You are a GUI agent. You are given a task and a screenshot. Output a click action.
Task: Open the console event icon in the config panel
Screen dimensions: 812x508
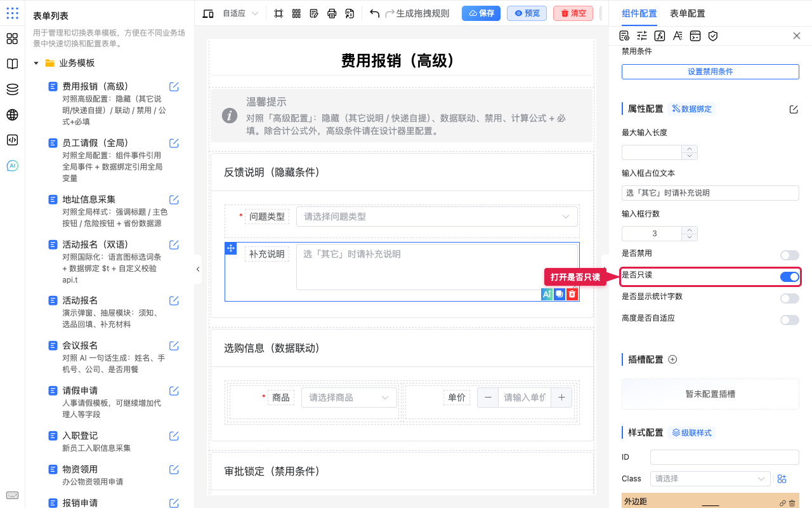[x=695, y=36]
